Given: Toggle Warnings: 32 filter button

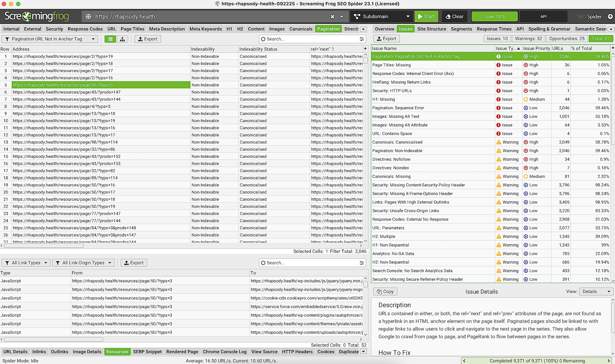Looking at the screenshot, I should pos(528,39).
